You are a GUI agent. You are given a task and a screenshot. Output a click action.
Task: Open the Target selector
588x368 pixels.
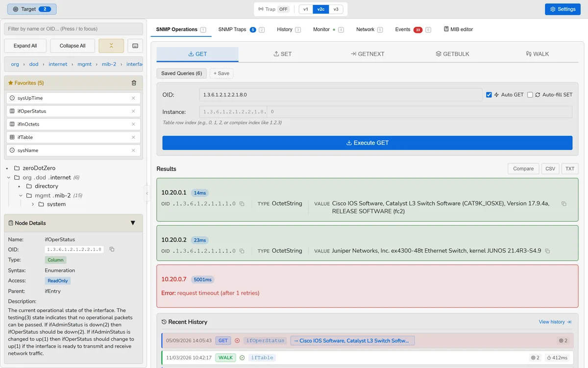click(x=32, y=9)
